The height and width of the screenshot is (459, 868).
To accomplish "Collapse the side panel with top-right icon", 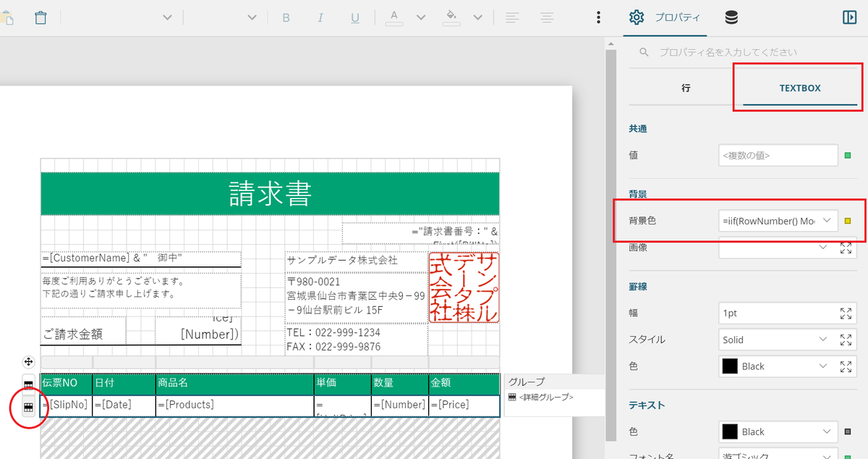I will coord(850,17).
